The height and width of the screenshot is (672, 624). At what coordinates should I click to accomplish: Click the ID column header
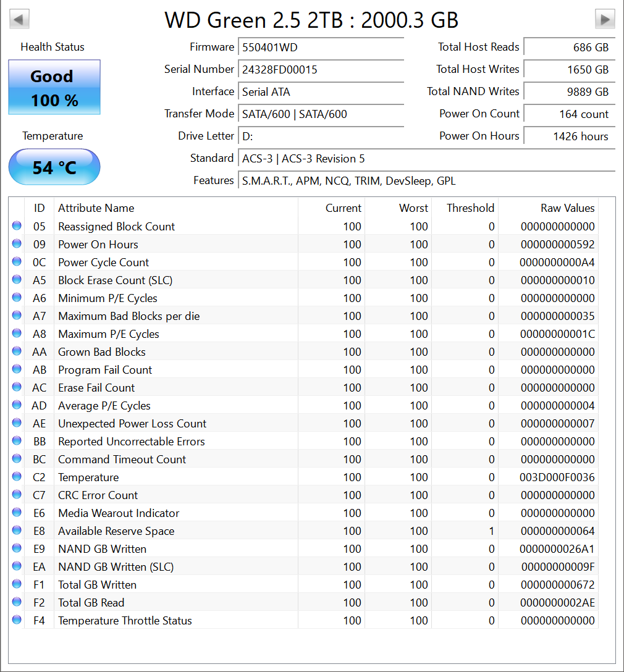click(x=39, y=208)
